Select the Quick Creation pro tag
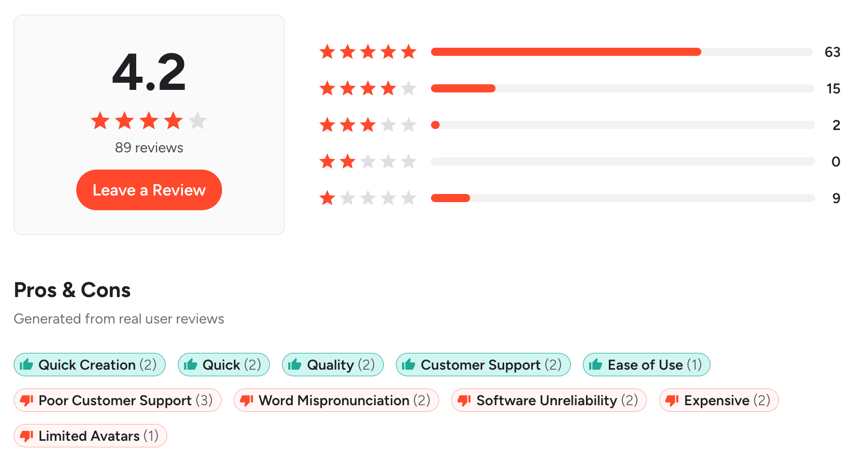Image resolution: width=868 pixels, height=457 pixels. 89,365
